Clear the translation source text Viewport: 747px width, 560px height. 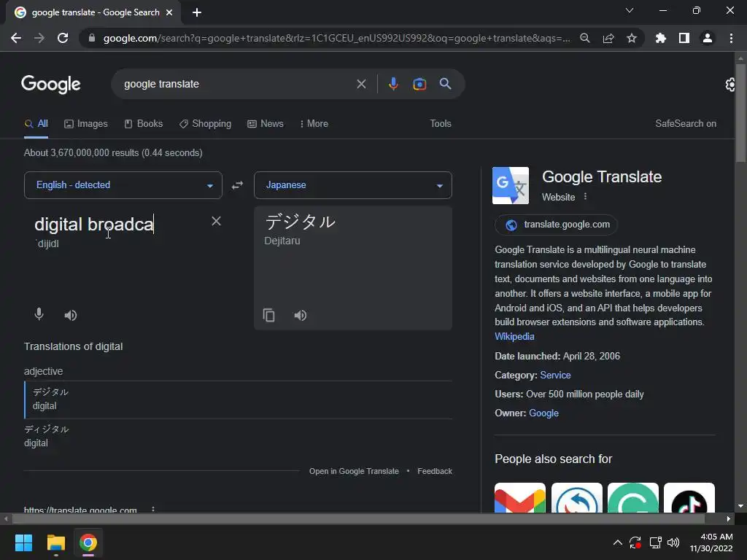point(216,221)
